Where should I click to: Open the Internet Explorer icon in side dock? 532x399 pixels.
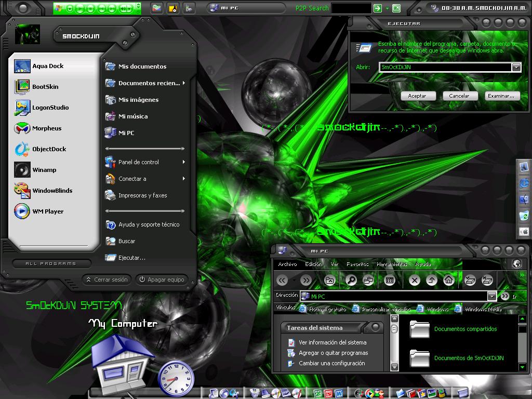tap(524, 183)
